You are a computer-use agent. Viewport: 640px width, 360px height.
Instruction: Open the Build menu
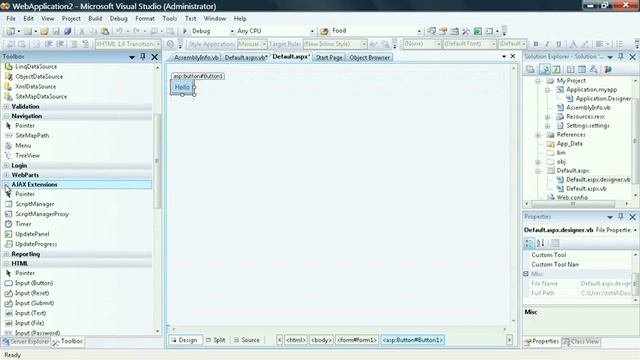(95, 19)
